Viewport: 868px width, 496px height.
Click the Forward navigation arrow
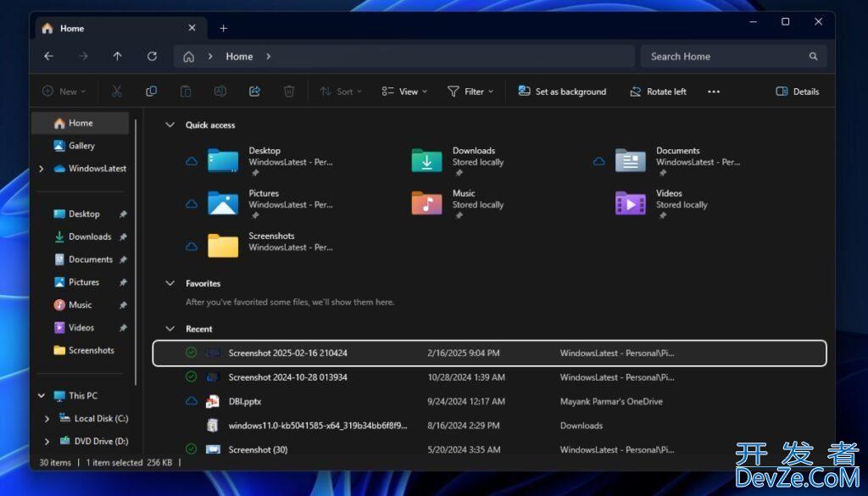tap(83, 56)
